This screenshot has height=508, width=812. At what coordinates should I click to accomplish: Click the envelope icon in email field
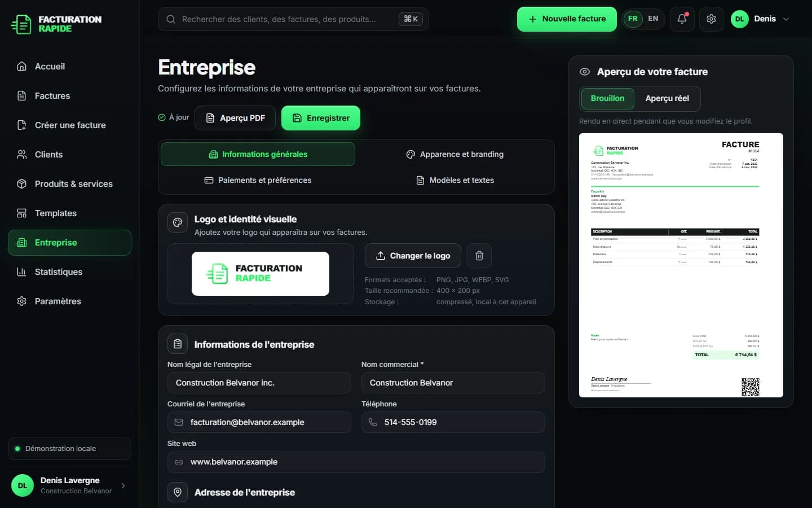click(179, 422)
